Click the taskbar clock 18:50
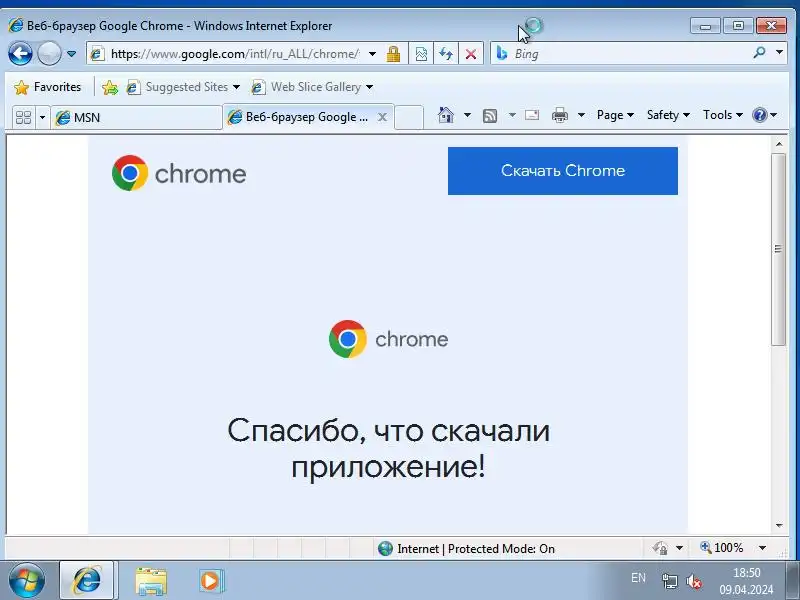 (746, 573)
